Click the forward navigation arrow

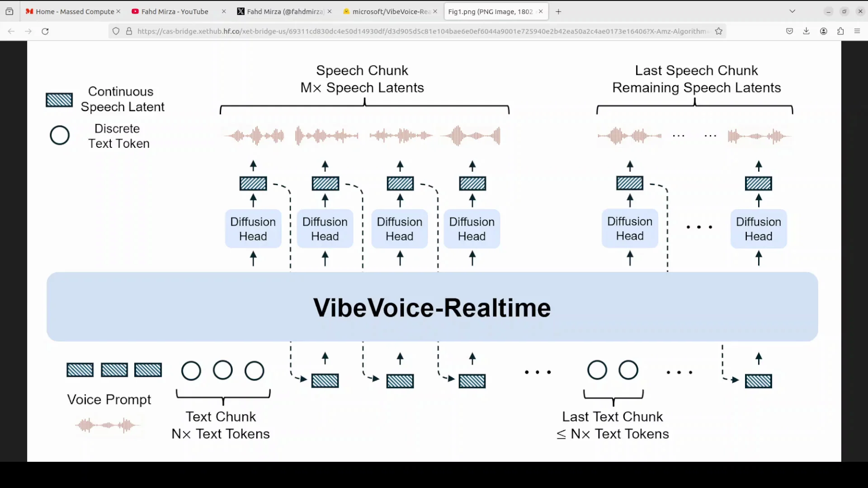coord(28,31)
